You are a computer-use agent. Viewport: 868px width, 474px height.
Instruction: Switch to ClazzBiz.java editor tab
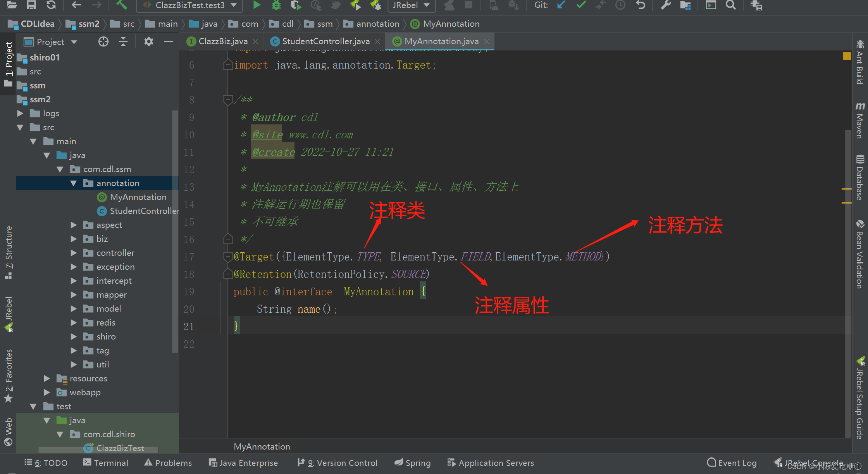click(x=222, y=41)
